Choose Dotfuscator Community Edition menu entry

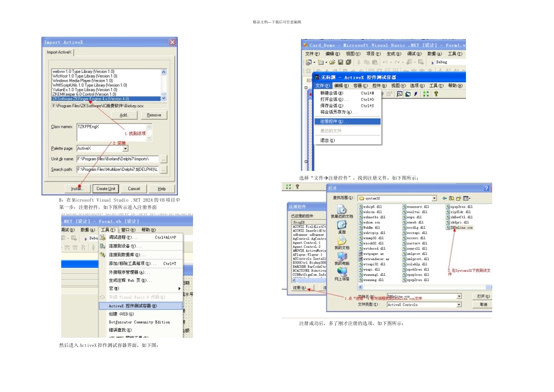pyautogui.click(x=141, y=322)
